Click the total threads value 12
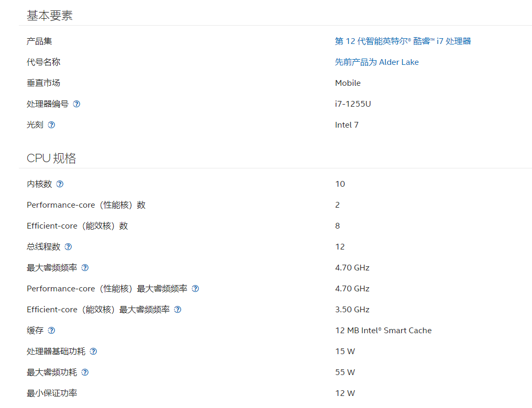 coord(340,247)
